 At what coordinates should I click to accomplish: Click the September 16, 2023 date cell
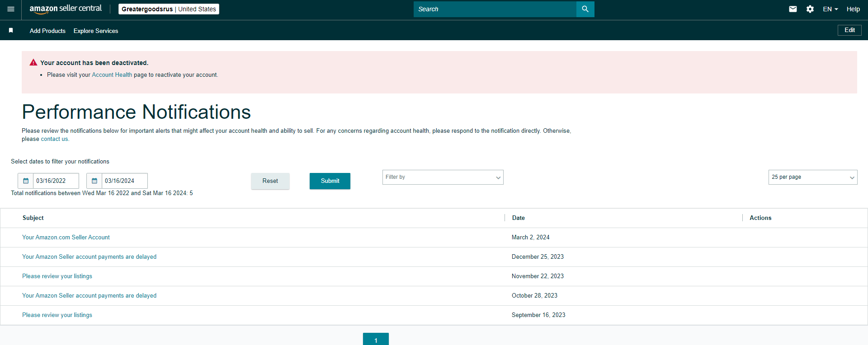(538, 315)
